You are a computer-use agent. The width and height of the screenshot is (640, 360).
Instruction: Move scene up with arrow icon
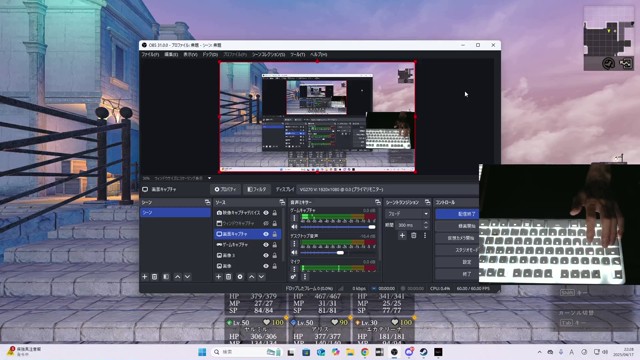click(178, 277)
